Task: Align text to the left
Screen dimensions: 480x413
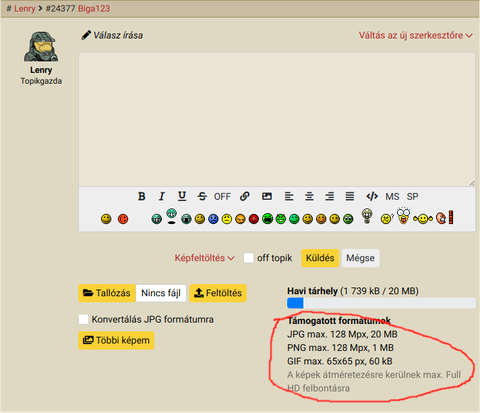Action: tap(289, 196)
